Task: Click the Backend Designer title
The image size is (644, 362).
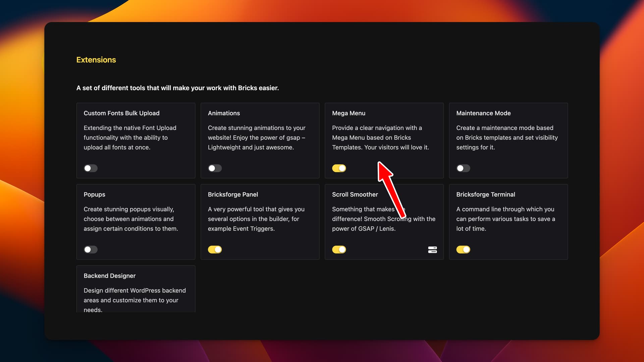Action: click(109, 276)
